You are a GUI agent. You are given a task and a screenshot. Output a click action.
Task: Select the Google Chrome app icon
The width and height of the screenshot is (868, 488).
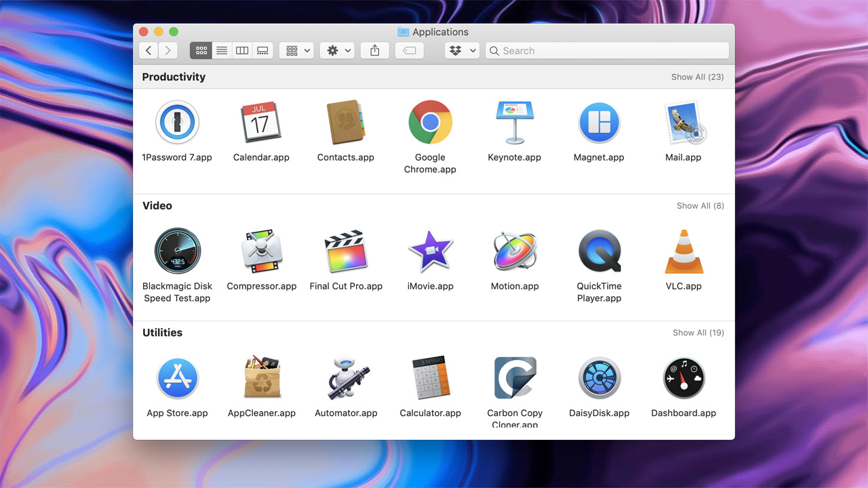pos(431,122)
